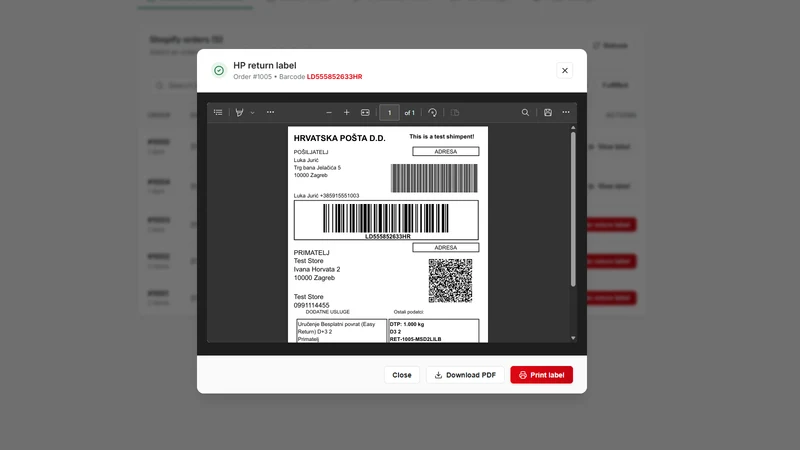Click the green checkmark success icon
Screen dimensions: 800x450
(x=219, y=70)
